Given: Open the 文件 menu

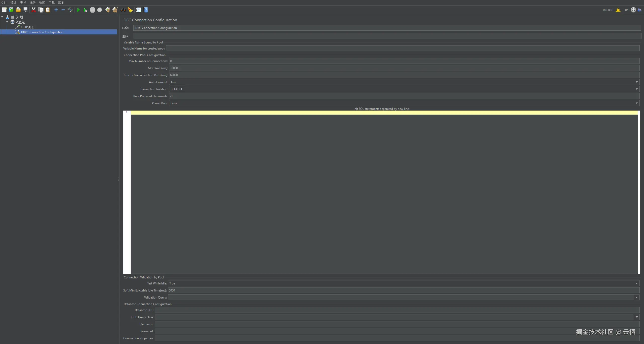Looking at the screenshot, I should (x=4, y=3).
